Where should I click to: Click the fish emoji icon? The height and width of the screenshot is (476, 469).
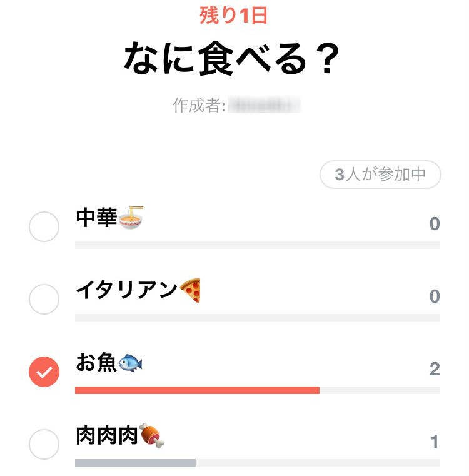click(x=131, y=363)
